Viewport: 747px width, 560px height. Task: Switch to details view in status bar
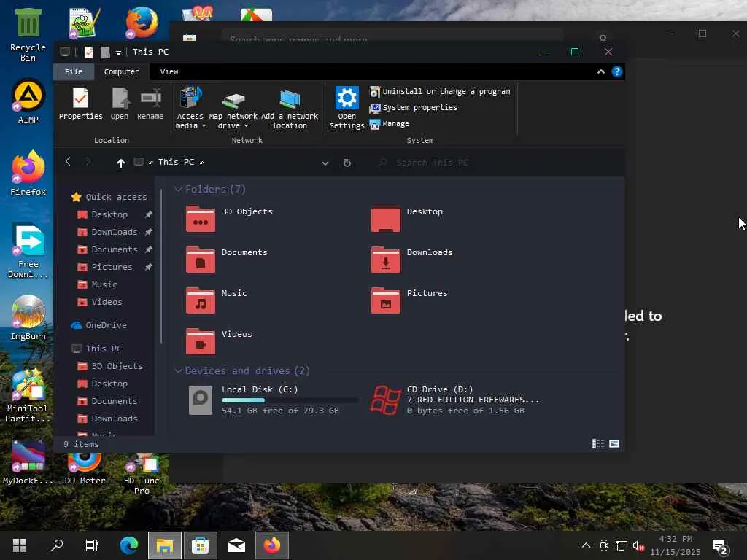point(598,444)
